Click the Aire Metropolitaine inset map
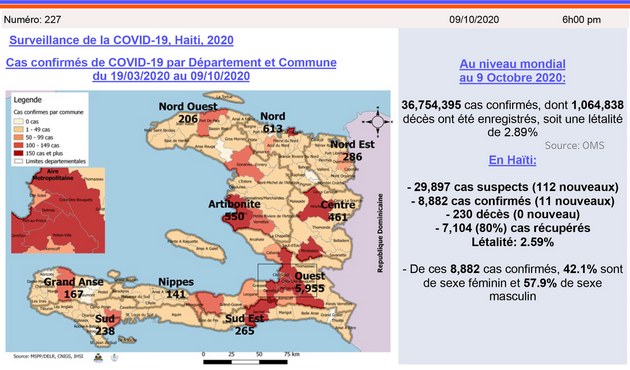The image size is (630, 370). pyautogui.click(x=58, y=211)
